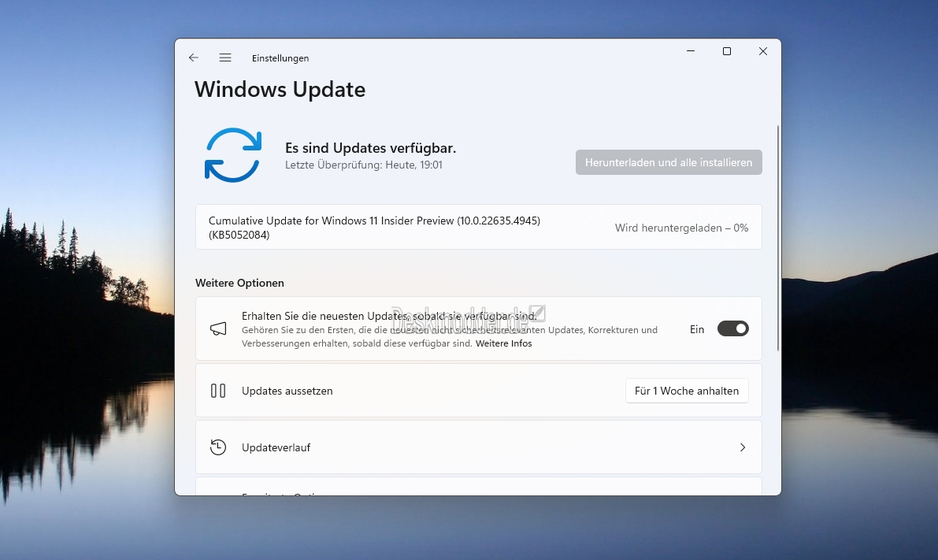938x560 pixels.
Task: Click the Erhalten Sie die neuesten Updates label
Action: pyautogui.click(x=389, y=316)
